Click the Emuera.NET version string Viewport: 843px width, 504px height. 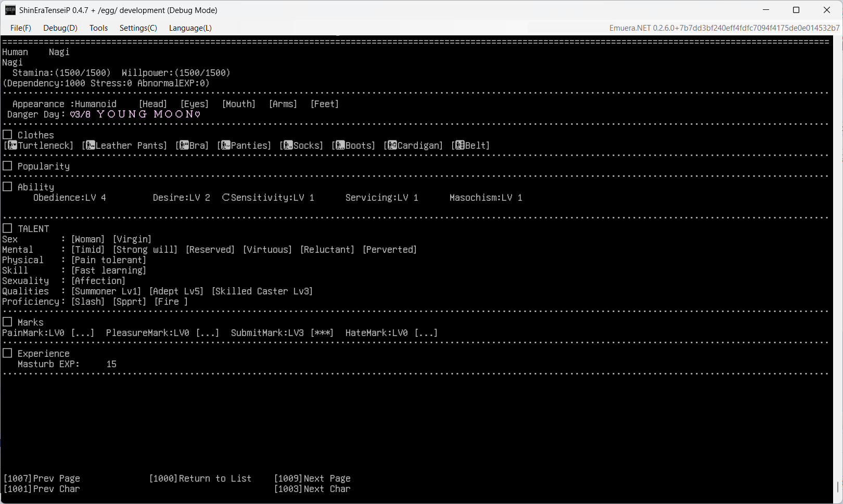click(x=724, y=28)
